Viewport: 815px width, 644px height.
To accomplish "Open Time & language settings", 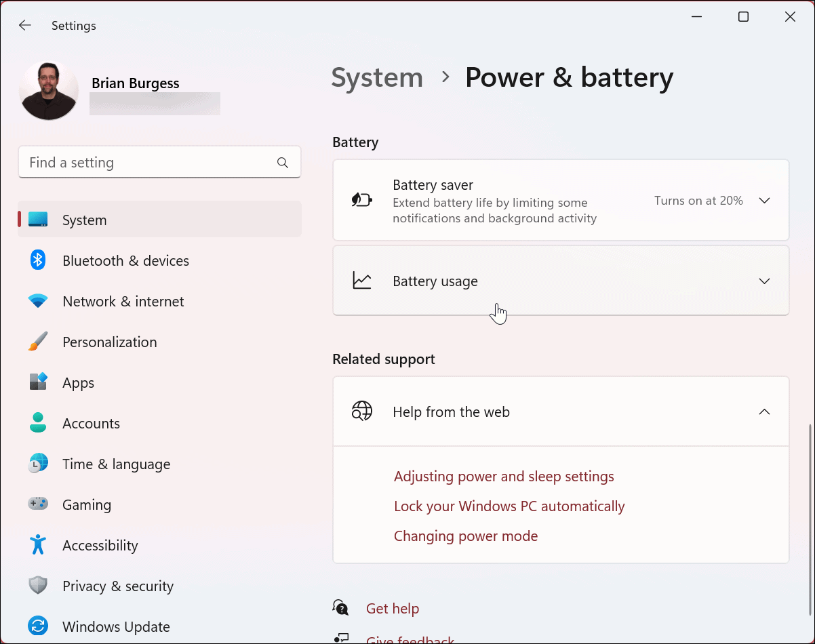I will coord(160,464).
